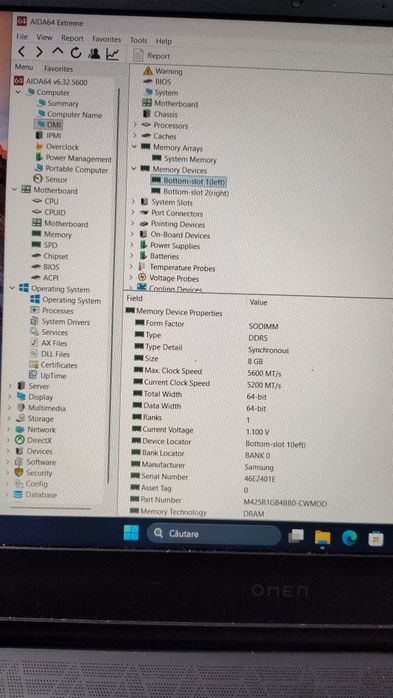Collapse the Motherboard tree node in sidebar
393x698 pixels.
click(14, 190)
